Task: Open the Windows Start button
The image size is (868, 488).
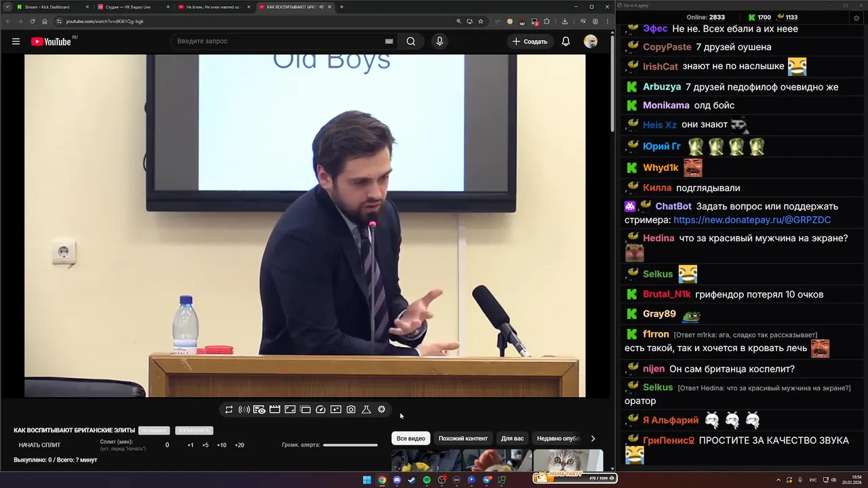Action: tap(367, 480)
